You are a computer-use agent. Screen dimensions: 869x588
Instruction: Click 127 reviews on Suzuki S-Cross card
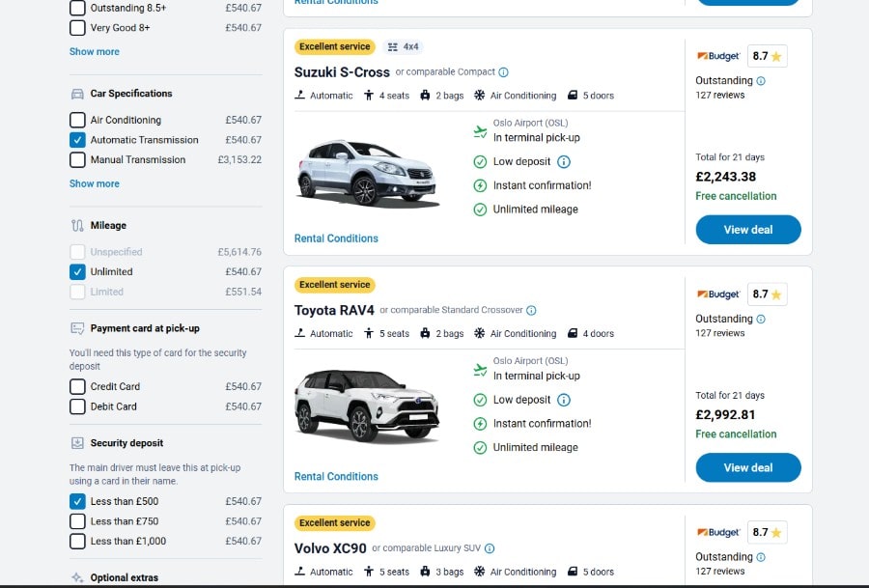pos(720,96)
